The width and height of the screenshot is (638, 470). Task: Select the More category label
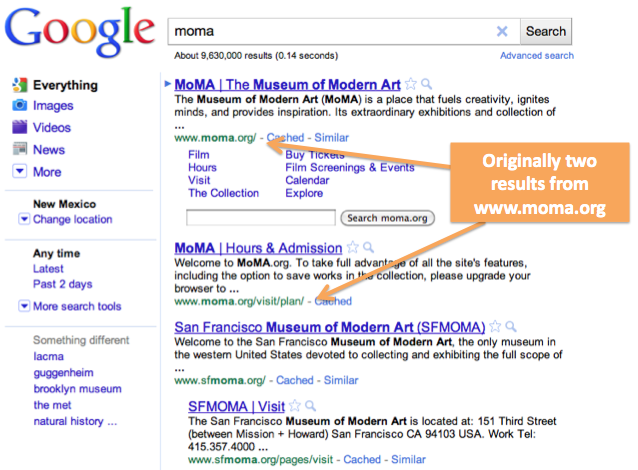(x=47, y=172)
